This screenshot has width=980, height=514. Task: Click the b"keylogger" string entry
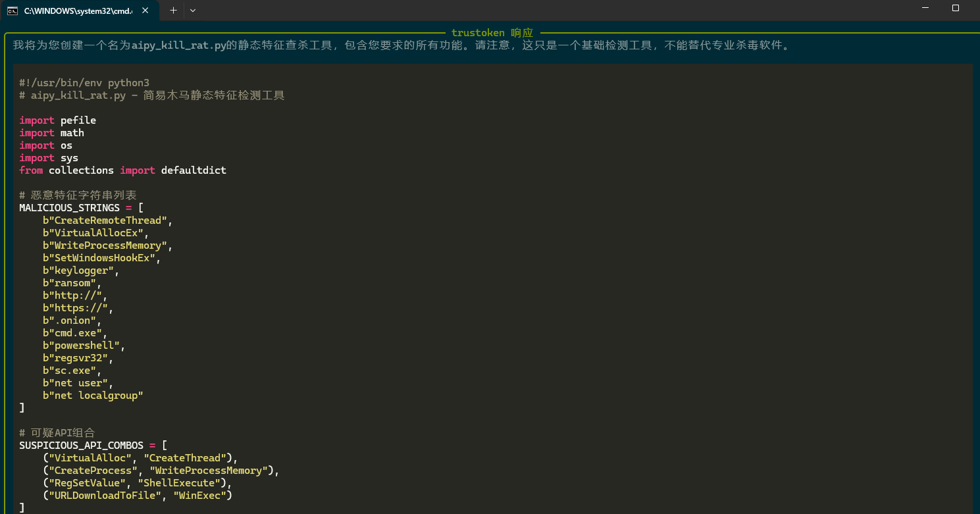click(x=78, y=270)
